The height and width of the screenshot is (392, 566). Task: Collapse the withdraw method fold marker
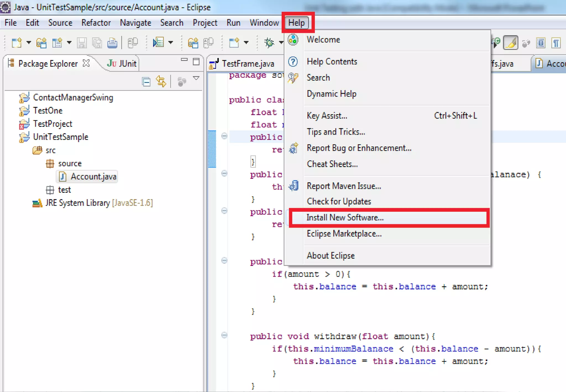224,335
